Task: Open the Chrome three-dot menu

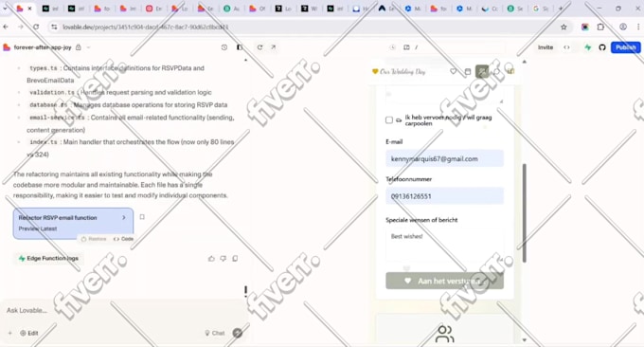Action: point(638,27)
